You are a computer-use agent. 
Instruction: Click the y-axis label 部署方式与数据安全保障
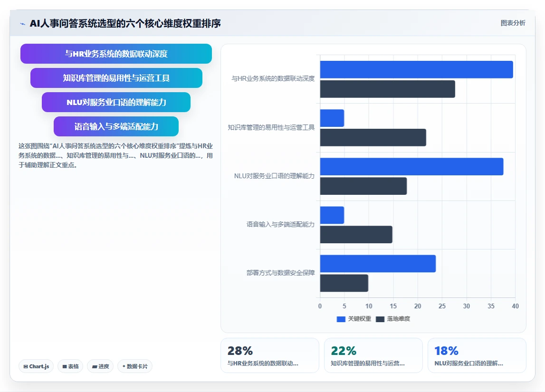[x=280, y=273]
